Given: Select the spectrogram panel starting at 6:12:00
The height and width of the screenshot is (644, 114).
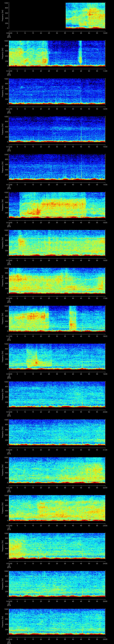Looking at the screenshot, I should [57, 129].
